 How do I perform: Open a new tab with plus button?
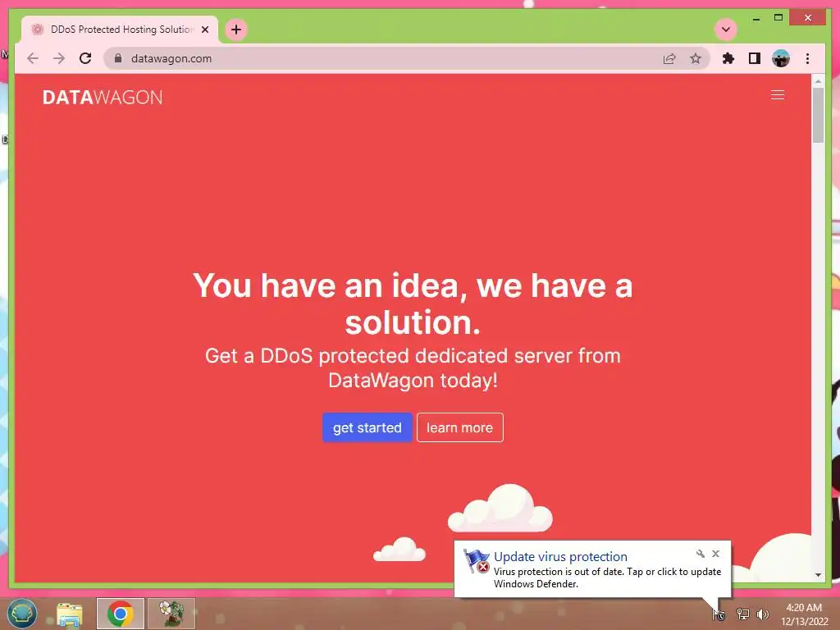coord(236,30)
